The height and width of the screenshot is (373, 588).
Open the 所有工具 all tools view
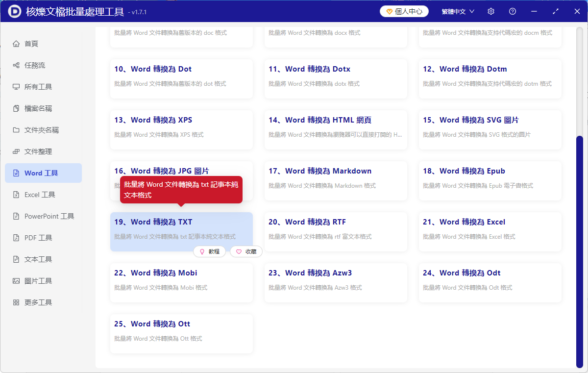pos(43,86)
